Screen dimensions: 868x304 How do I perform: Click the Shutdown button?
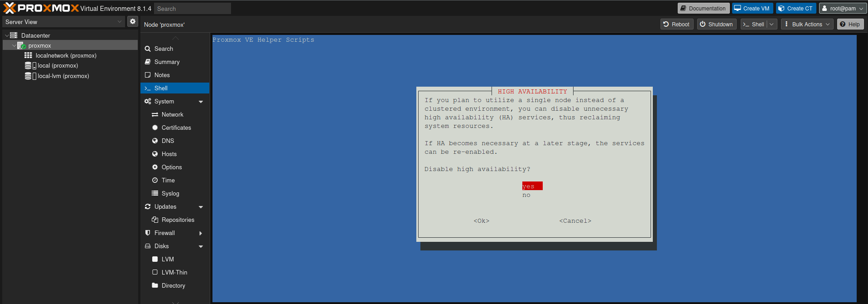click(x=717, y=25)
